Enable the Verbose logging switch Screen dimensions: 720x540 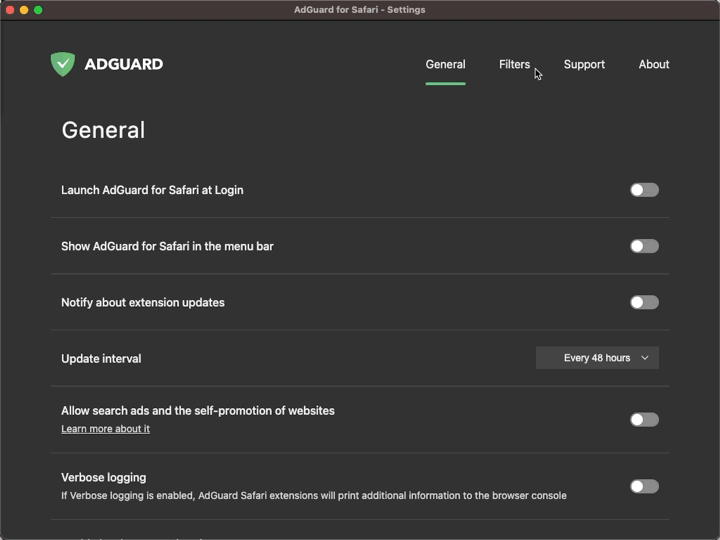(644, 486)
